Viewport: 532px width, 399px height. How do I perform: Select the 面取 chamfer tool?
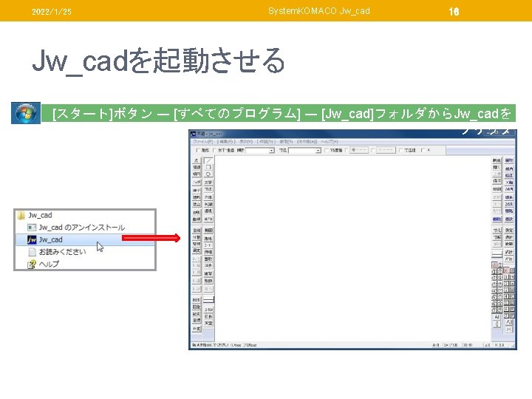pos(208,259)
